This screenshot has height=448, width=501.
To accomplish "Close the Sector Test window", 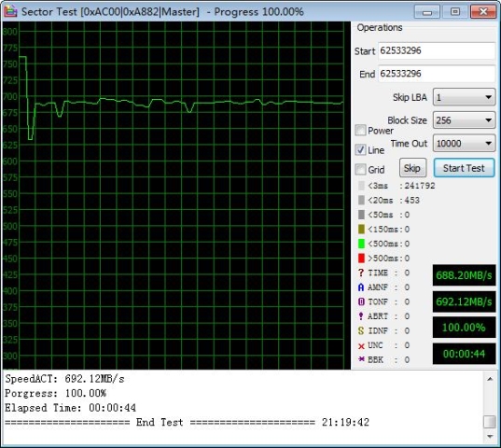I will coord(483,12).
